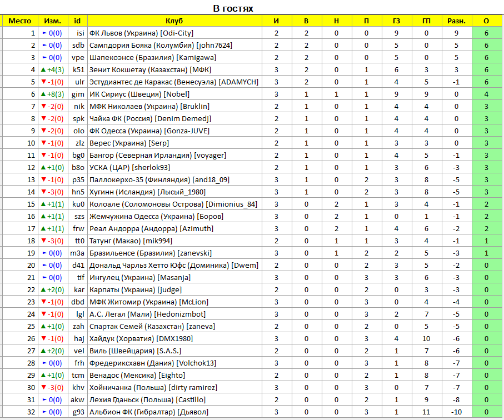The height and width of the screenshot is (420, 504).
Task: Select club 'УСКА (ЦАР) [sherlok93]'
Action: (x=130, y=167)
